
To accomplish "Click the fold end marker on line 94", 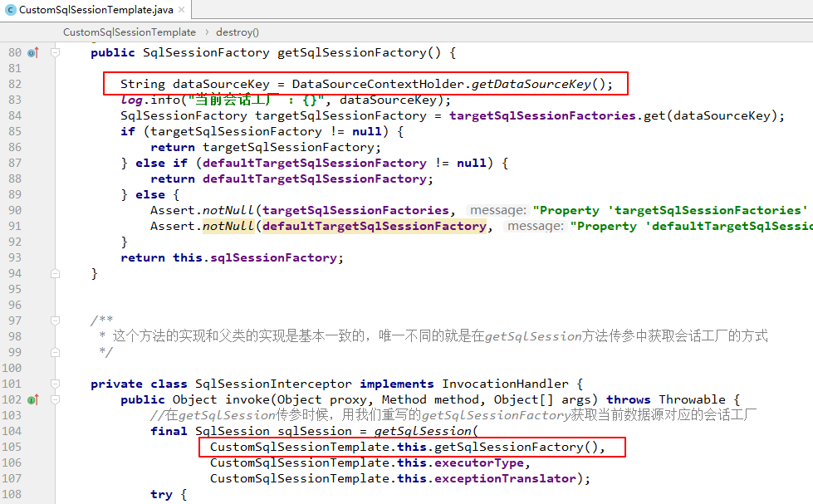I will click(x=56, y=273).
